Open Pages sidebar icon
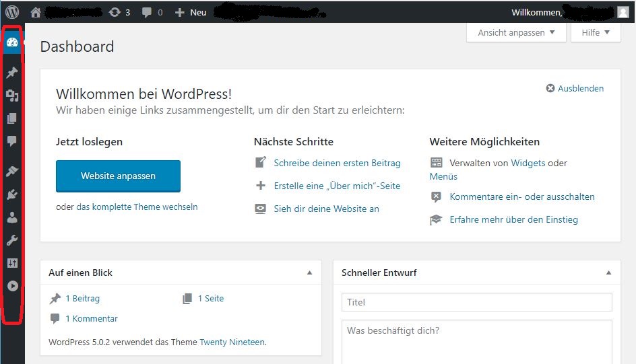This screenshot has width=636, height=364. [x=12, y=118]
